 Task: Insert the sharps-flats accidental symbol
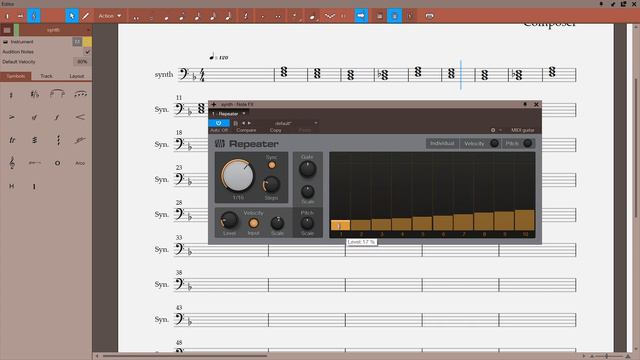[x=34, y=94]
